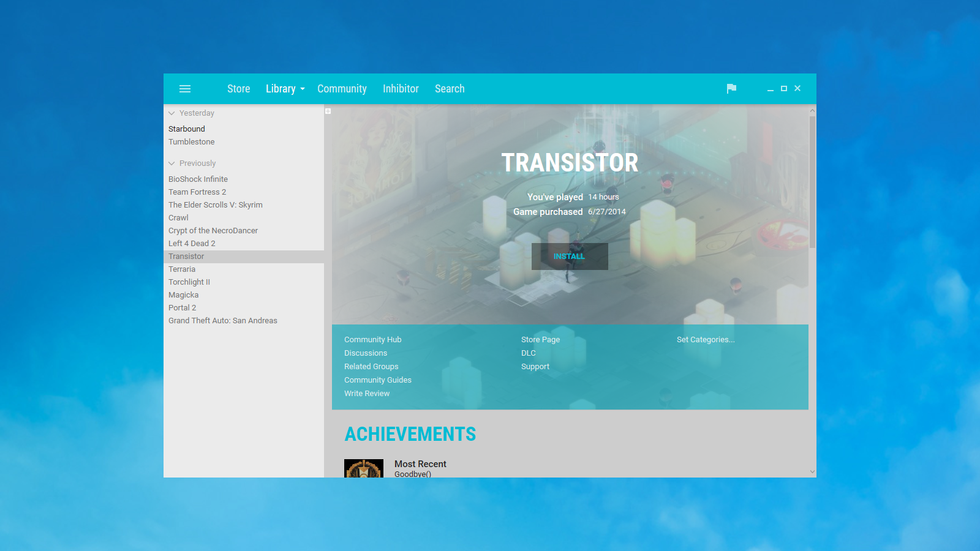Screen dimensions: 980x551
Task: Click the flag notifications icon
Action: 731,89
